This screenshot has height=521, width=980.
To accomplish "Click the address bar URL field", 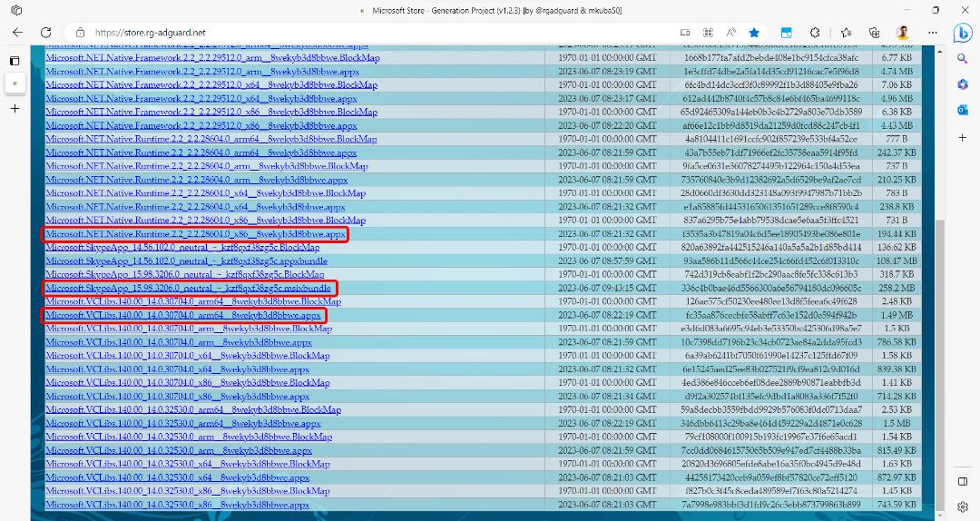I will (375, 33).
